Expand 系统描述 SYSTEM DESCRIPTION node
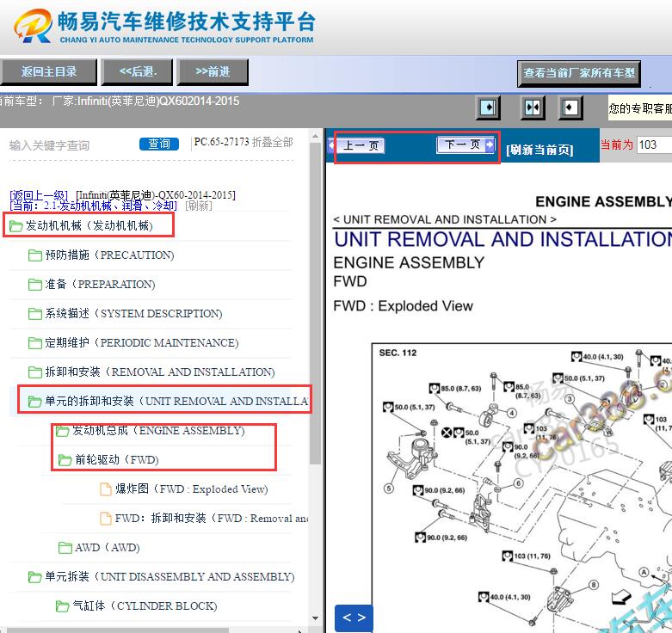Screen dimensions: 672x633 [x=133, y=314]
